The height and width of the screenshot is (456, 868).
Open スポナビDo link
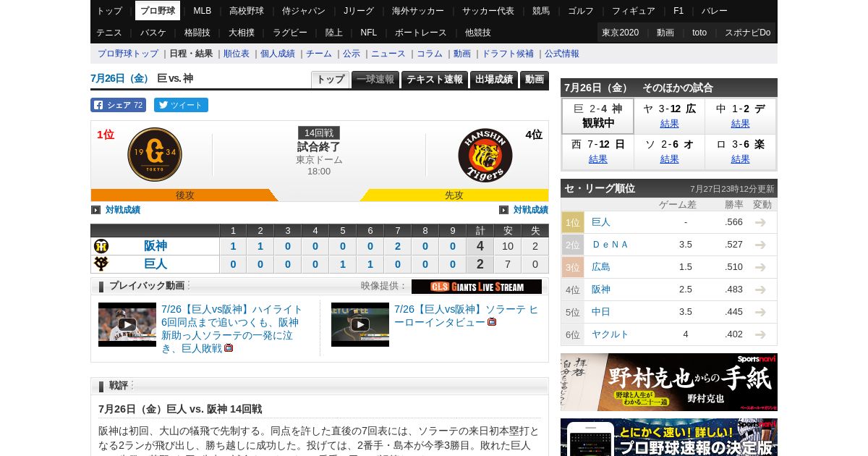pos(747,33)
